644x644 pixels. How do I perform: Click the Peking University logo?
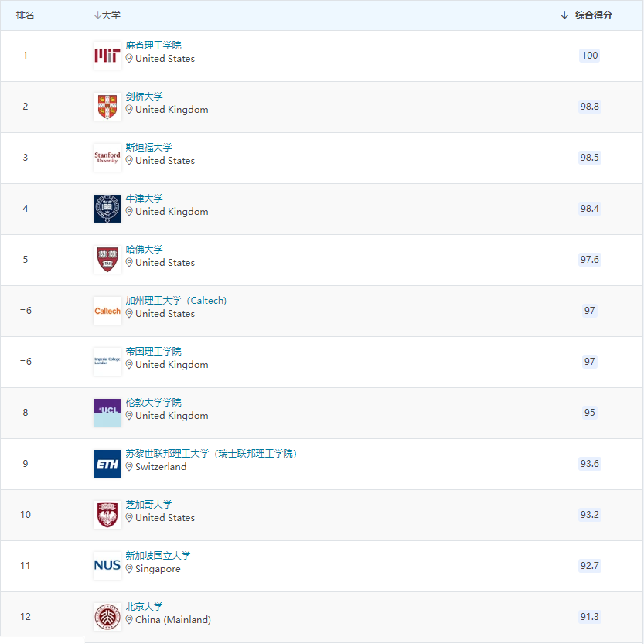point(107,617)
